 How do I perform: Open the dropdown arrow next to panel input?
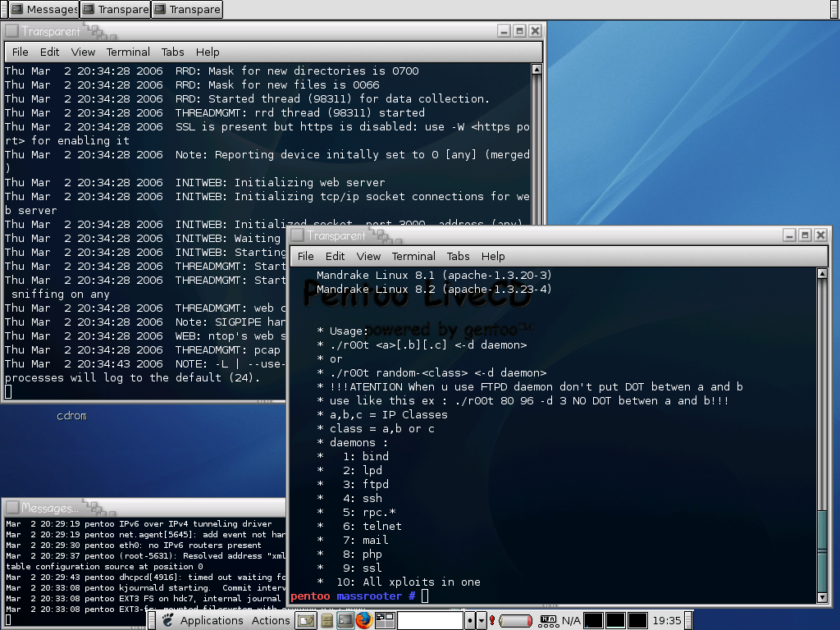pyautogui.click(x=481, y=620)
